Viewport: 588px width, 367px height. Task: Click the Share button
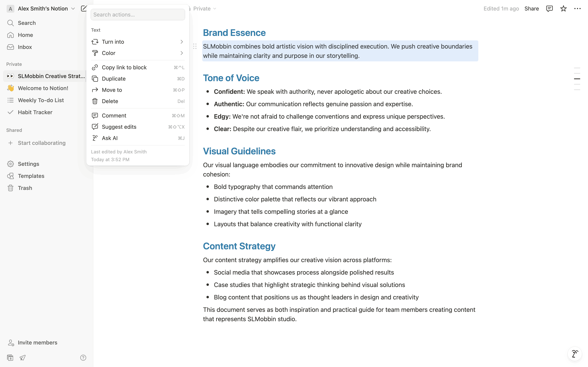531,9
